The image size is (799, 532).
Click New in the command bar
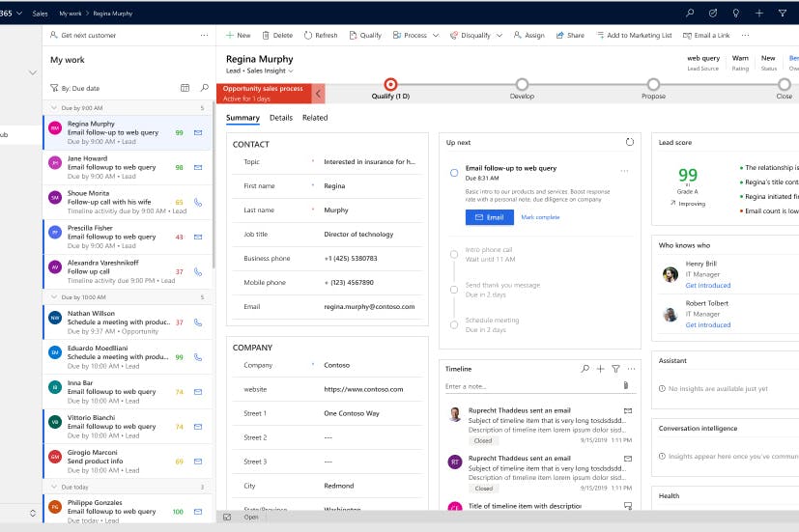(x=238, y=35)
